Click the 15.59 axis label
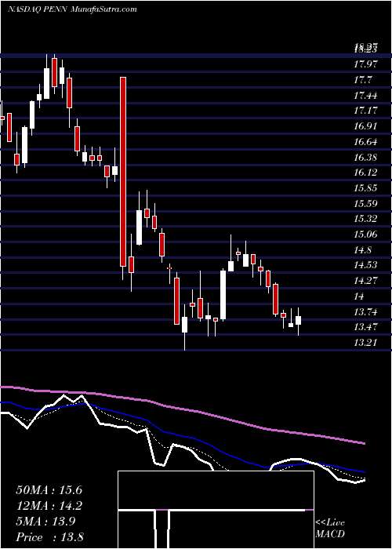This screenshot has width=392, height=549. 365,203
